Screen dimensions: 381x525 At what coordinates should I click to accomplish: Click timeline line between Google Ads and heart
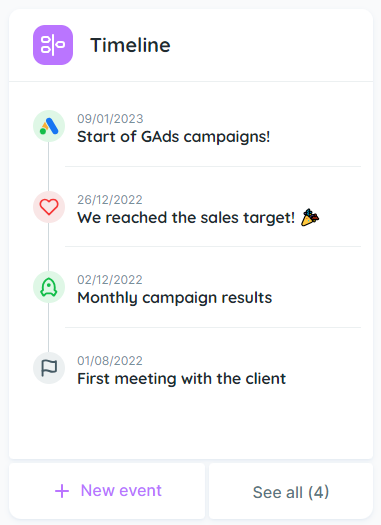click(49, 166)
